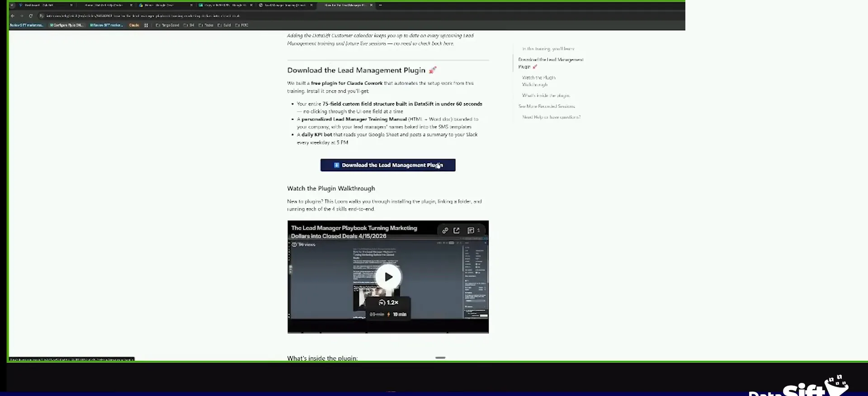Click the "What's inside the plugin:" heading in the article
The height and width of the screenshot is (396, 868).
(x=322, y=358)
